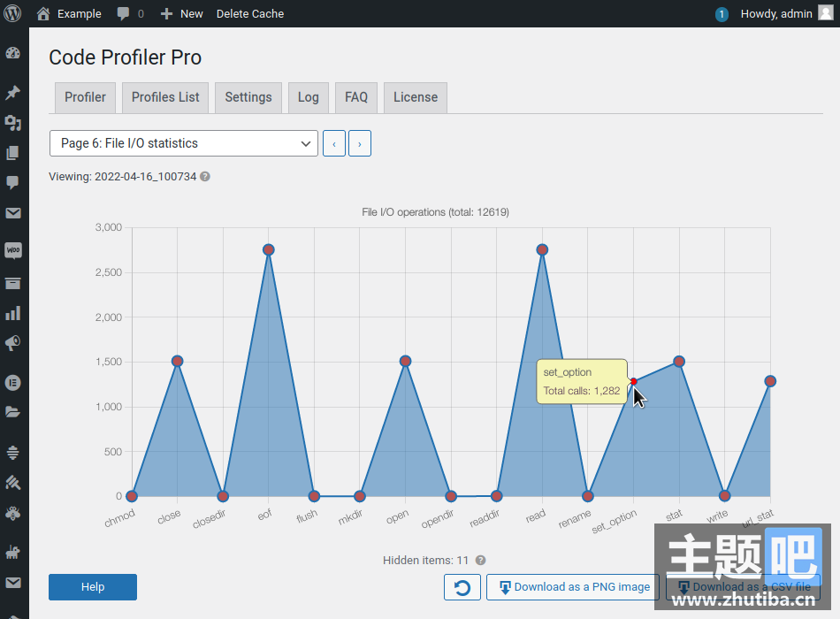Viewport: 840px width, 619px height.
Task: Open Media via camera and music icon
Action: click(x=13, y=123)
